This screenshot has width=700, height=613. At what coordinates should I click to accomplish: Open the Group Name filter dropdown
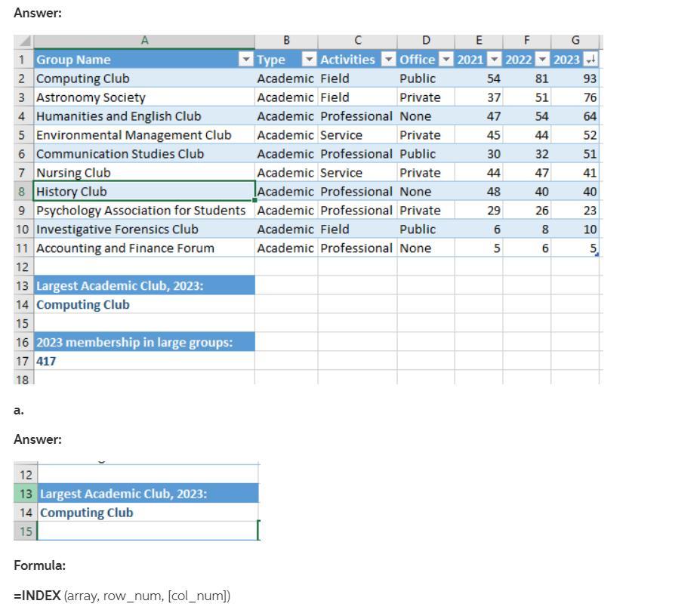(245, 60)
